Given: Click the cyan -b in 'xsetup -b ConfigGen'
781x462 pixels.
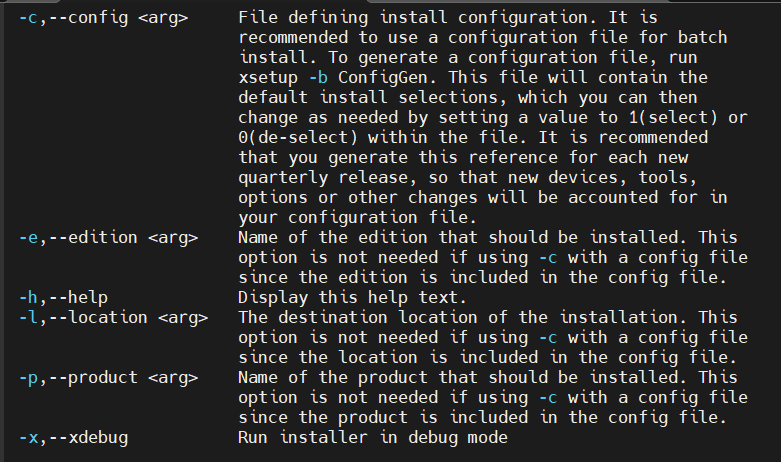Looking at the screenshot, I should click(x=318, y=78).
